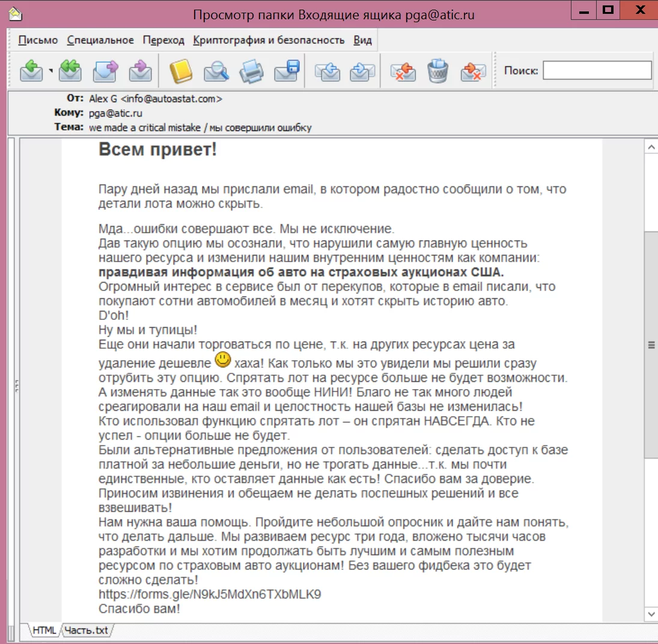This screenshot has width=658, height=644.
Task: Open the yellow address book icon
Action: pos(181,70)
